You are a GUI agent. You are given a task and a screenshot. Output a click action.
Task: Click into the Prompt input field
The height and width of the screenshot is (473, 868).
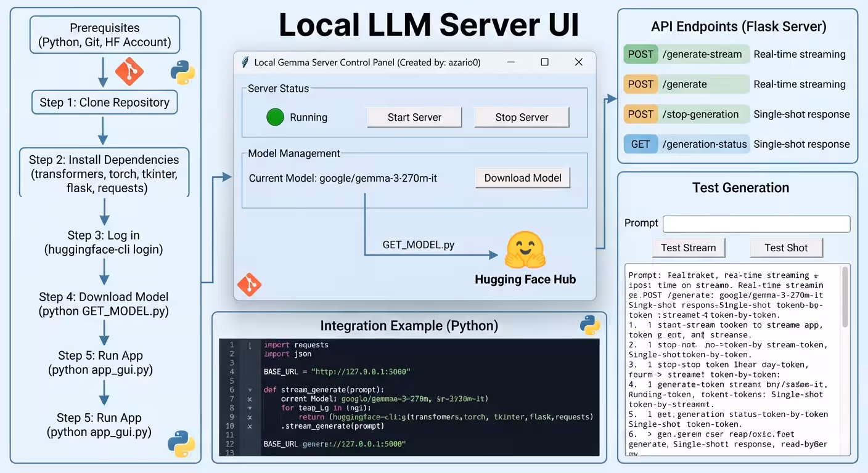(756, 224)
